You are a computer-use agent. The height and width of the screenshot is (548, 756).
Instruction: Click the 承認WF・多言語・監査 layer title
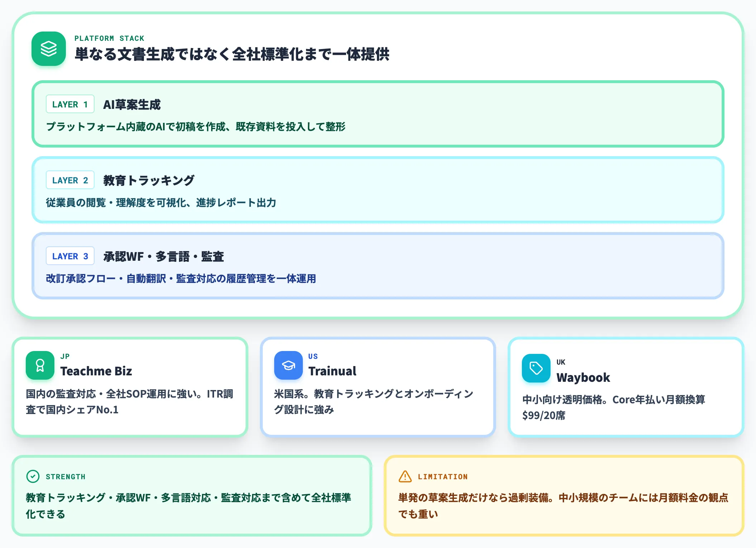point(164,256)
